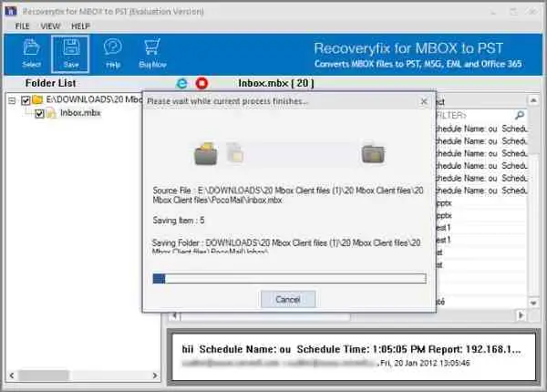Click the Source File path text
The image size is (547, 392).
pos(288,195)
